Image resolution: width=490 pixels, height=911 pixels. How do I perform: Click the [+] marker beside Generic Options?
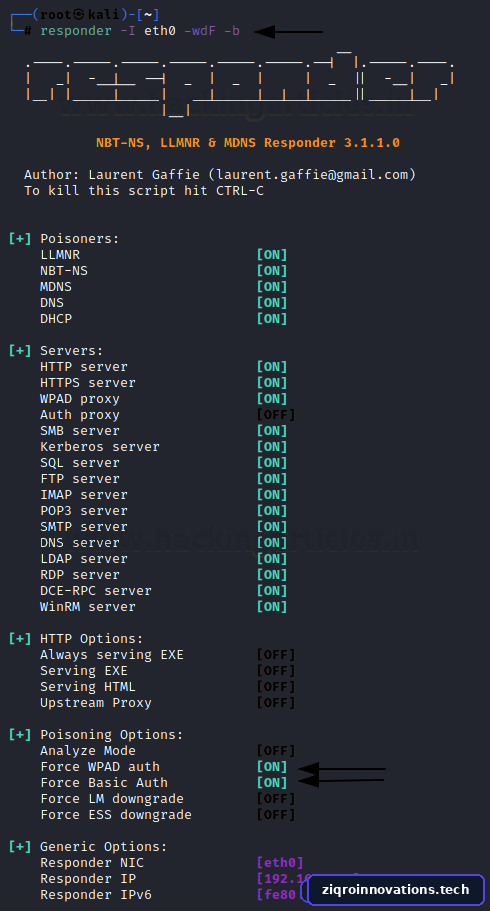pos(20,847)
